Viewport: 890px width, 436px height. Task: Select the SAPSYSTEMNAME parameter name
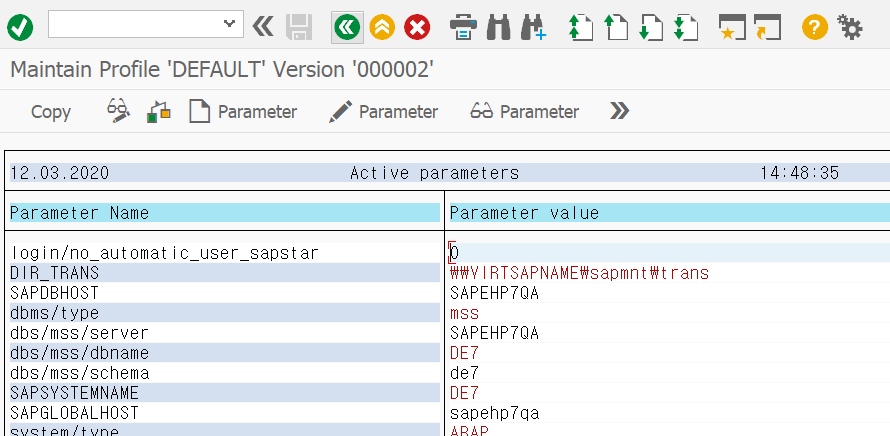(x=74, y=393)
